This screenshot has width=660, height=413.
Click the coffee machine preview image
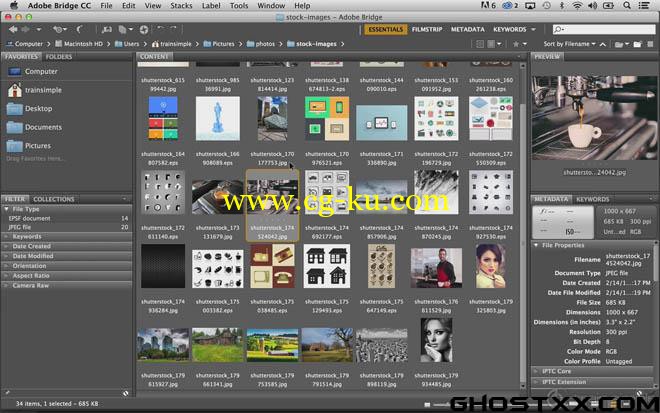[x=594, y=118]
